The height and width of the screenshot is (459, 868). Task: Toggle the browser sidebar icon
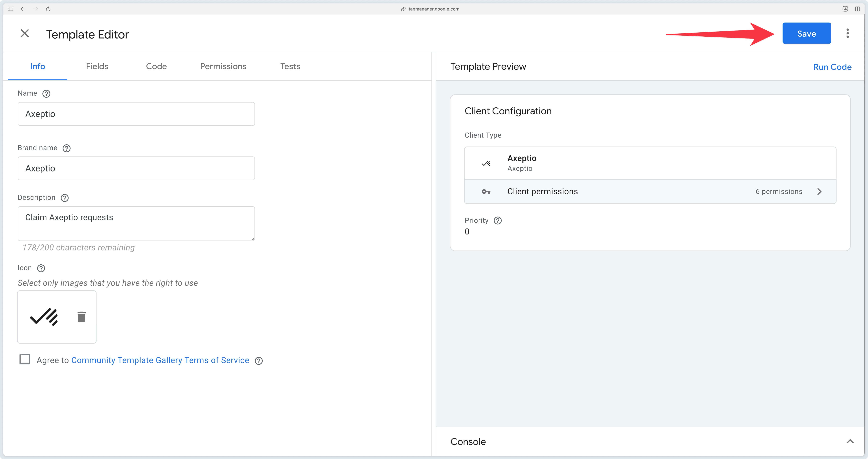coord(11,9)
